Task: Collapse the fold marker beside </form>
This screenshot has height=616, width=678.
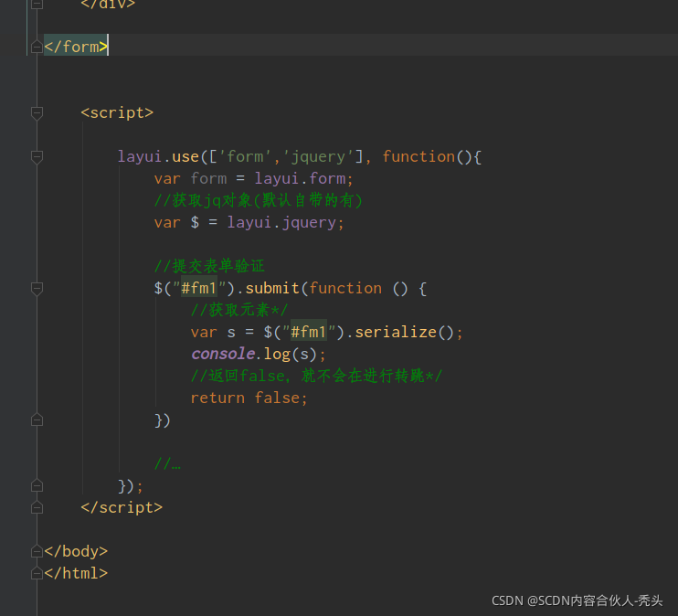Action: (x=37, y=47)
